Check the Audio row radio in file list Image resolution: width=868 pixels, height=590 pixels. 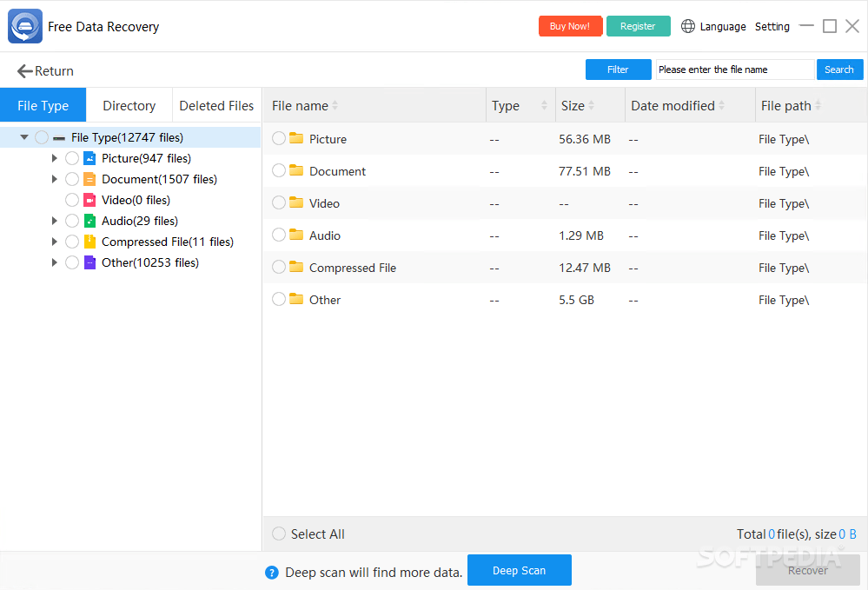pyautogui.click(x=279, y=235)
